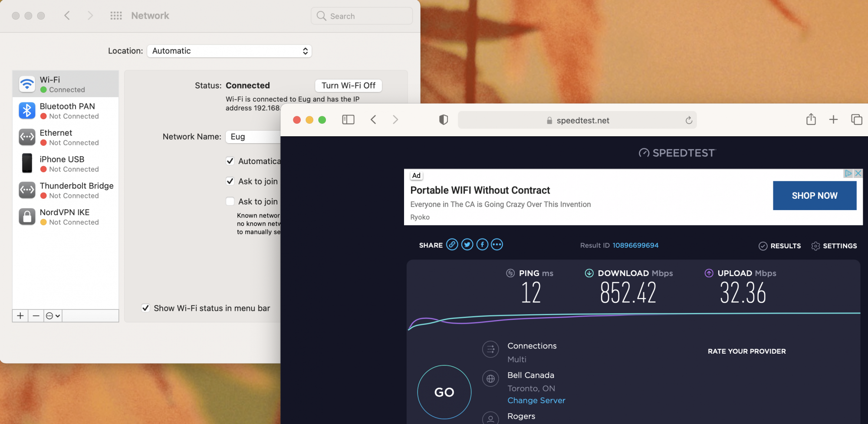Close the ad with the X icon
The image size is (868, 424).
coord(858,173)
